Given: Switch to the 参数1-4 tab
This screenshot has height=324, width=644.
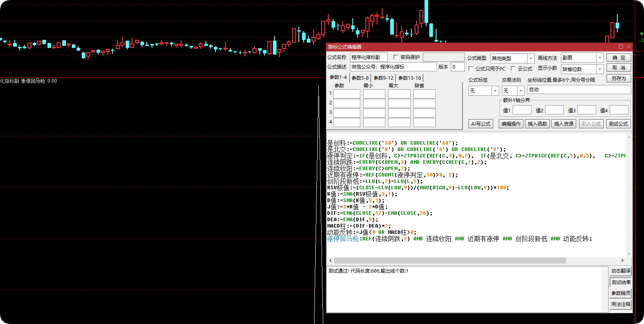Looking at the screenshot, I should [x=338, y=77].
